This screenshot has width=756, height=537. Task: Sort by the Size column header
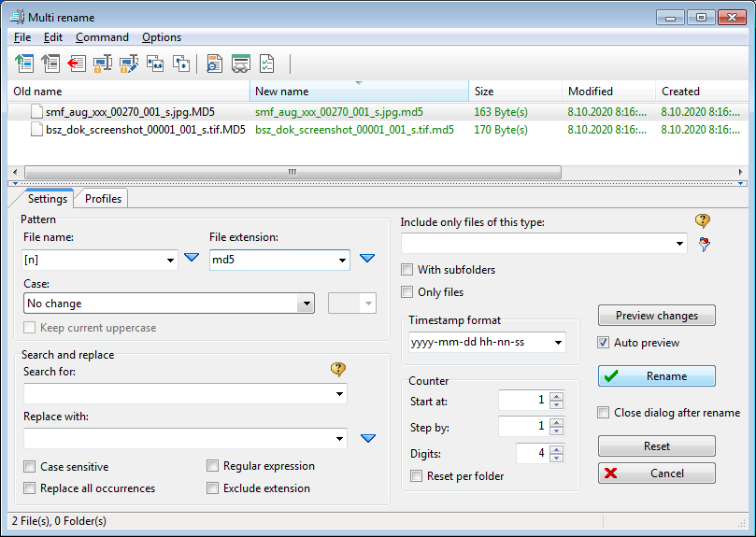pyautogui.click(x=516, y=92)
